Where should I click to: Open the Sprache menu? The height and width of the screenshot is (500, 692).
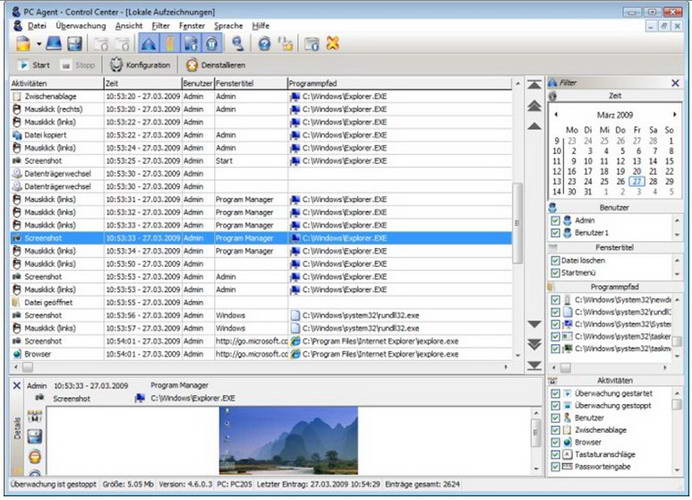tap(227, 25)
